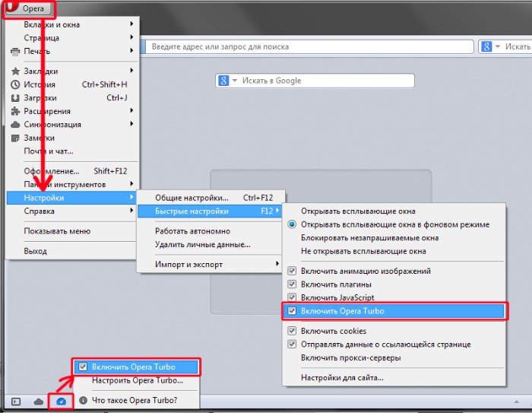Click the puzzle icon beside Расширения
This screenshot has width=532, height=413.
[x=15, y=111]
